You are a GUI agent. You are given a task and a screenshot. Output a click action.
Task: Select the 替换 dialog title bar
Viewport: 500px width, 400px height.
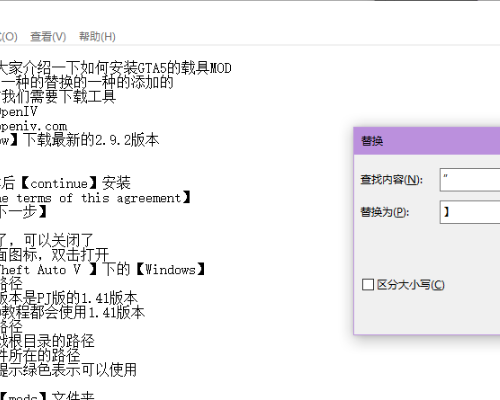point(427,141)
